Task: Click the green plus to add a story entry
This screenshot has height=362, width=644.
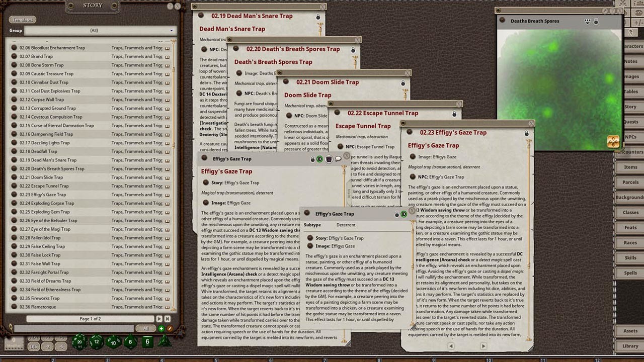Action: pos(161,328)
